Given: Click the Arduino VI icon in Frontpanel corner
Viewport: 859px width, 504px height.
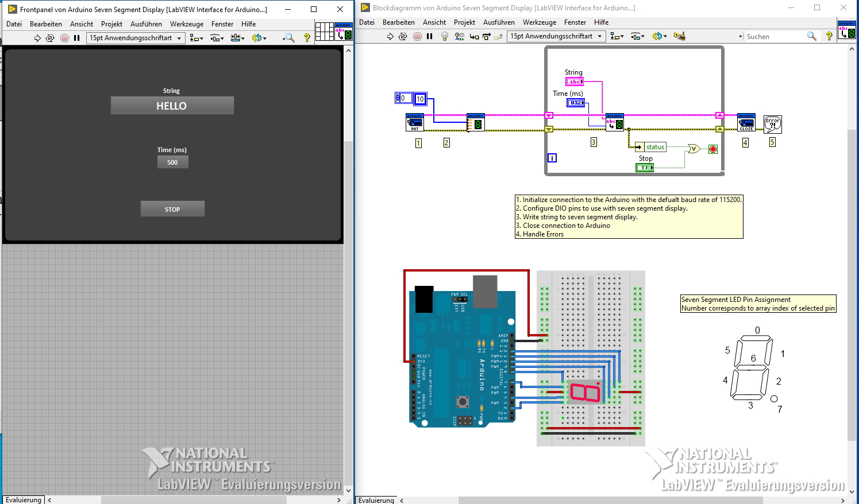Looking at the screenshot, I should click(x=344, y=32).
